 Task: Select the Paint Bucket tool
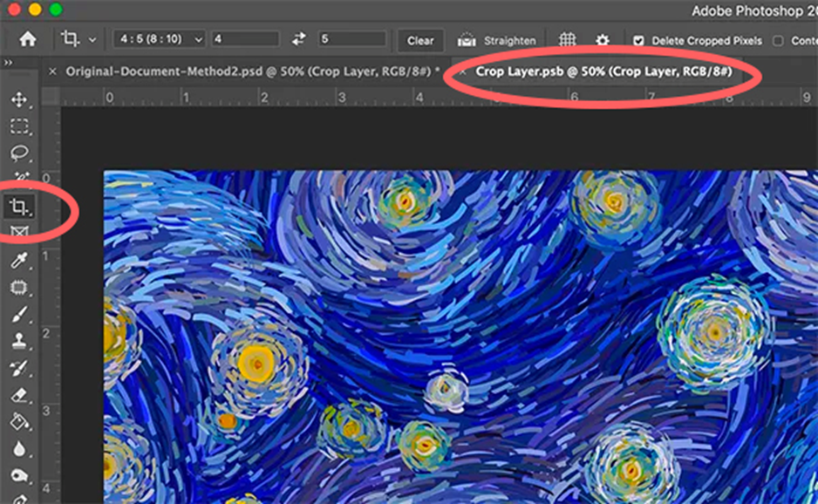[19, 421]
